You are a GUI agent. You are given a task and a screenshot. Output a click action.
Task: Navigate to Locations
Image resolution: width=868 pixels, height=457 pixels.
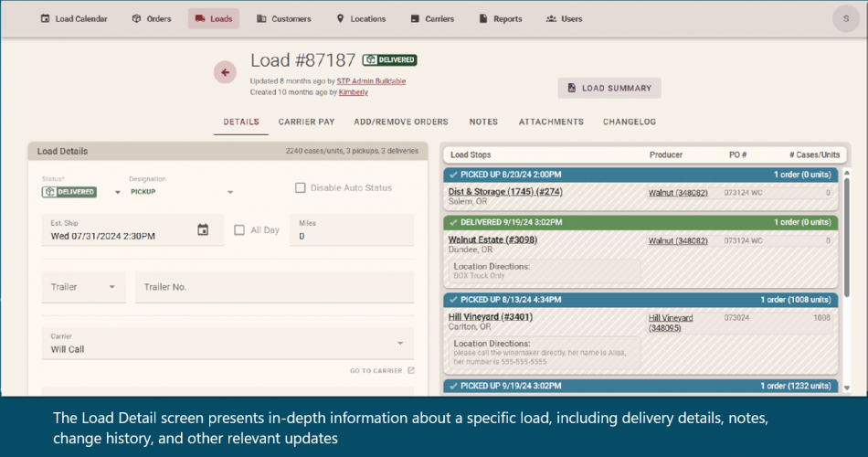(x=361, y=19)
